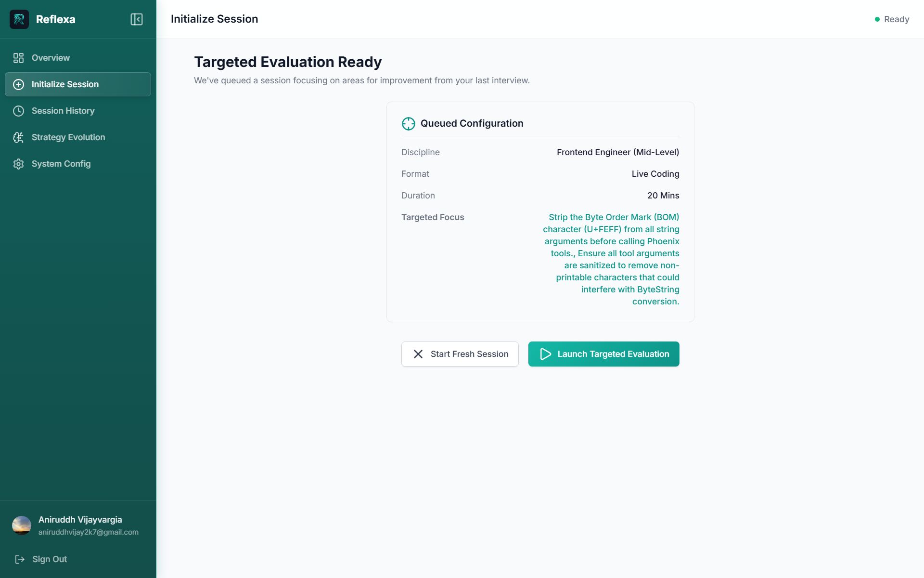Open System Config section
This screenshot has height=578, width=924.
(78, 164)
